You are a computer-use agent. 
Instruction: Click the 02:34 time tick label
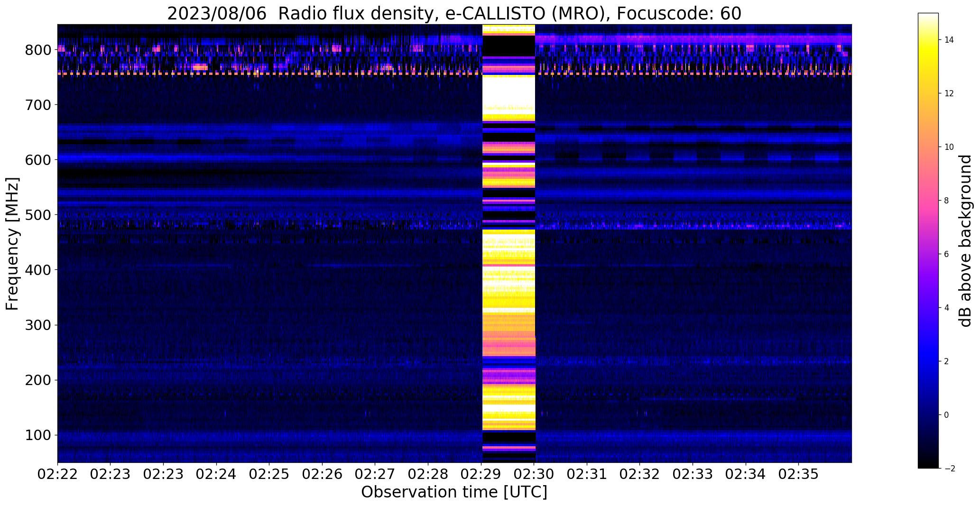tap(746, 474)
